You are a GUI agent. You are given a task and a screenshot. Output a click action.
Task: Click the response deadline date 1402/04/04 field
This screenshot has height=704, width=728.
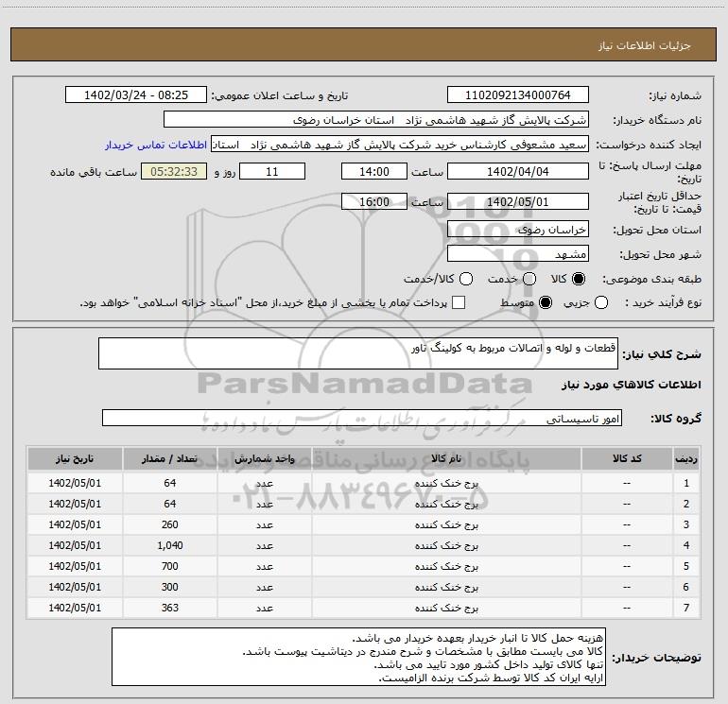click(x=518, y=171)
